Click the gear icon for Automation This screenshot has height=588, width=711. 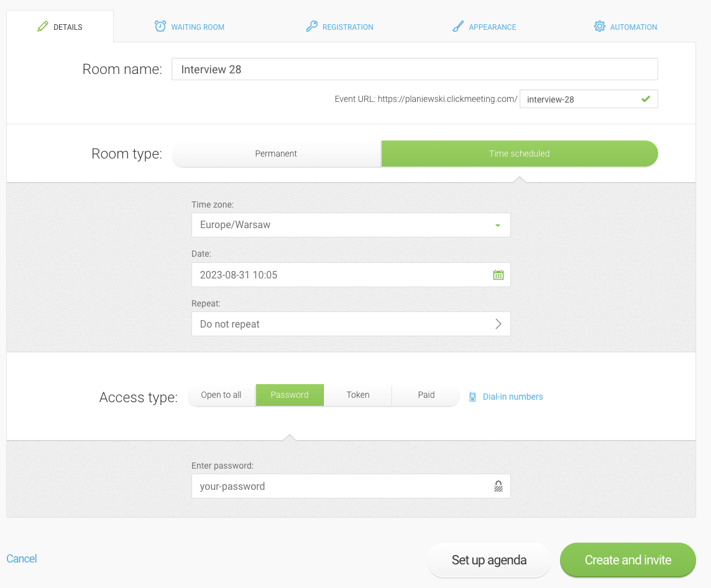tap(600, 26)
